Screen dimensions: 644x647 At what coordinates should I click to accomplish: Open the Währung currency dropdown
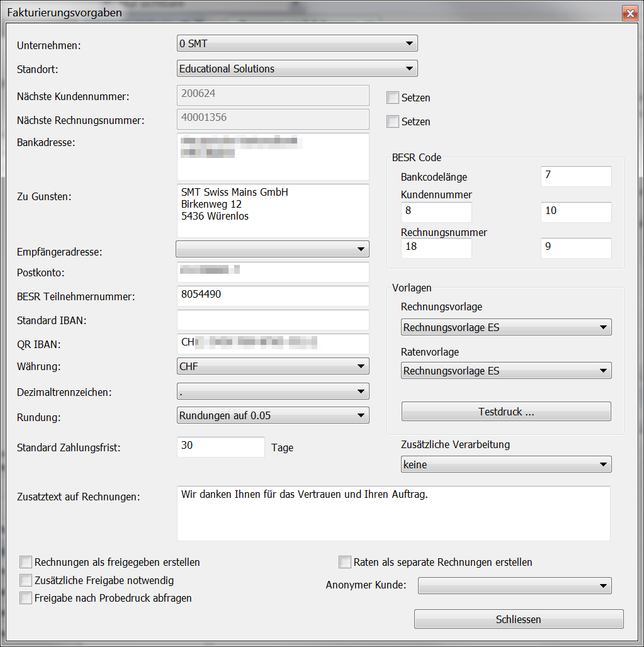click(273, 366)
